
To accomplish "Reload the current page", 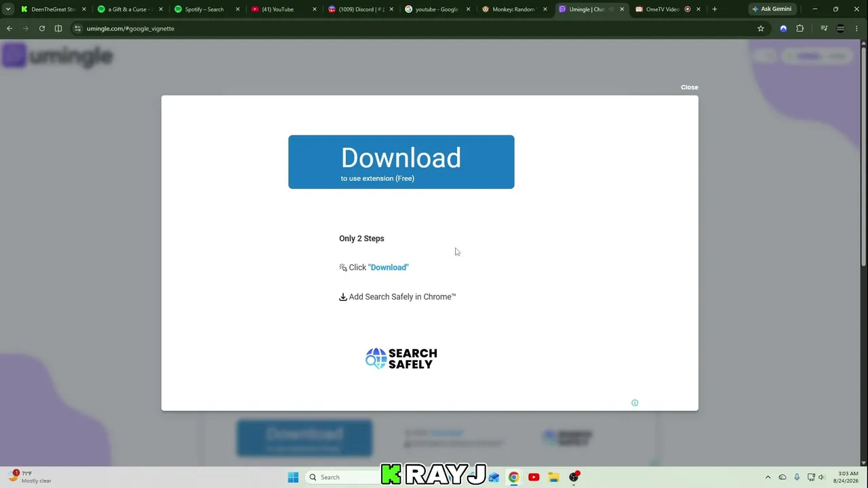I will [42, 28].
